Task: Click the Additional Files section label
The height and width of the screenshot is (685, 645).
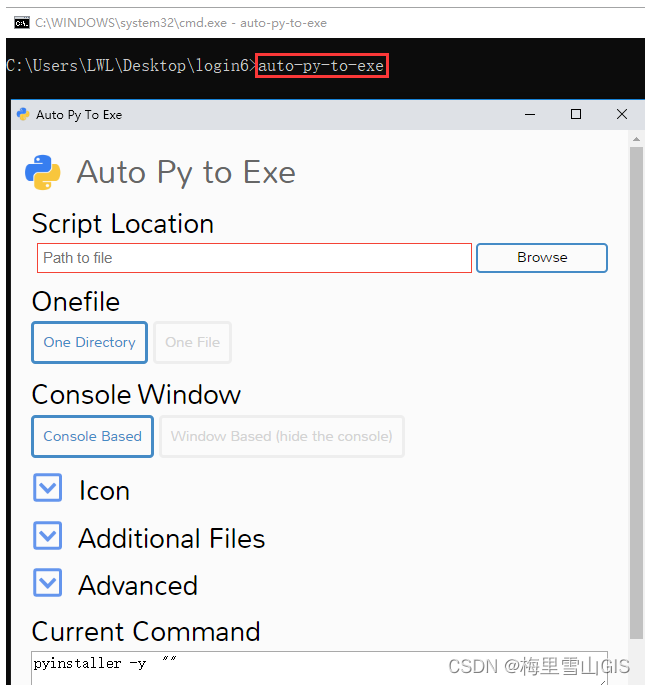Action: [172, 538]
